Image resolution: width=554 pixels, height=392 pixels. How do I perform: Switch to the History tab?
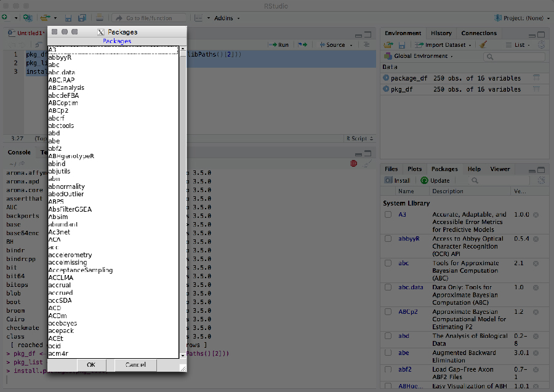441,33
